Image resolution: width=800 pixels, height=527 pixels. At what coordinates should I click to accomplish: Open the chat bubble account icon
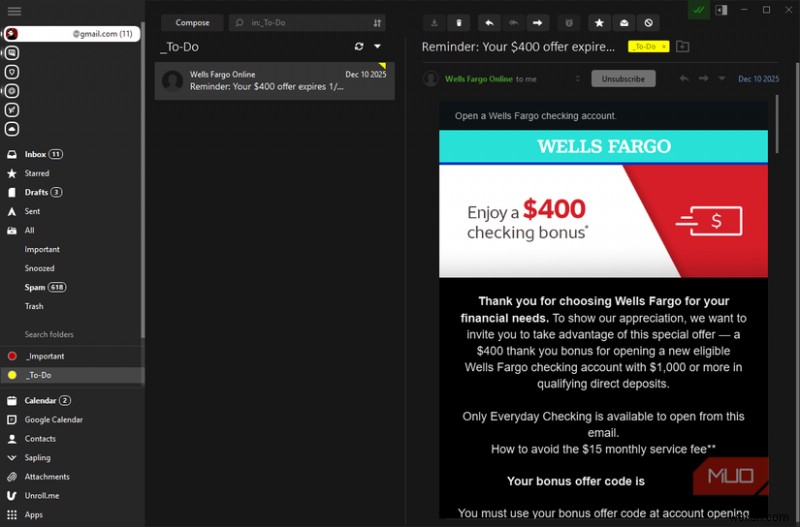pyautogui.click(x=12, y=53)
